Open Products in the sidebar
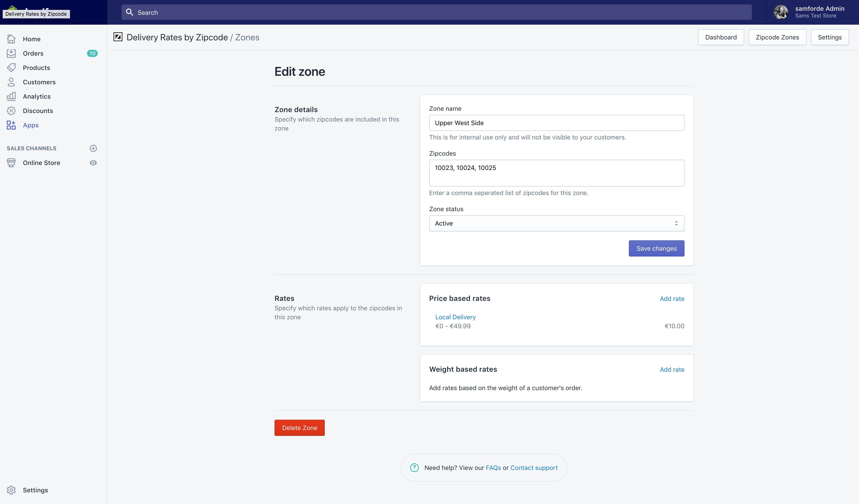 [x=37, y=67]
